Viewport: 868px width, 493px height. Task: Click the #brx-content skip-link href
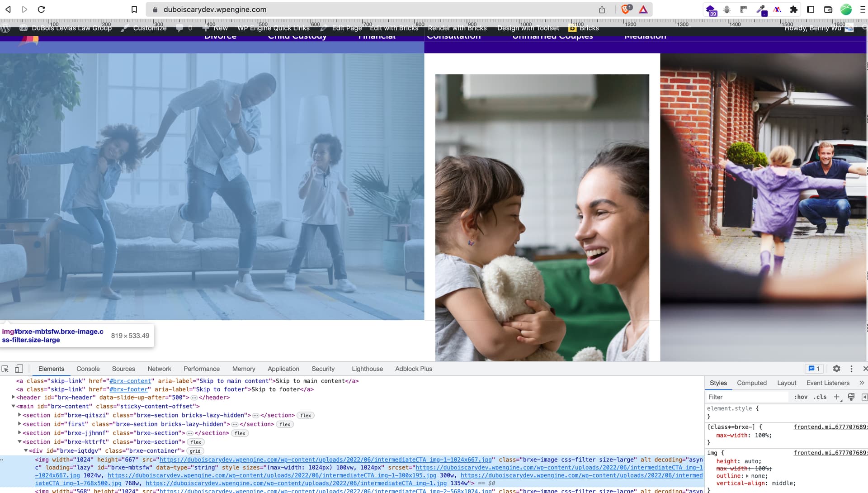(x=130, y=381)
